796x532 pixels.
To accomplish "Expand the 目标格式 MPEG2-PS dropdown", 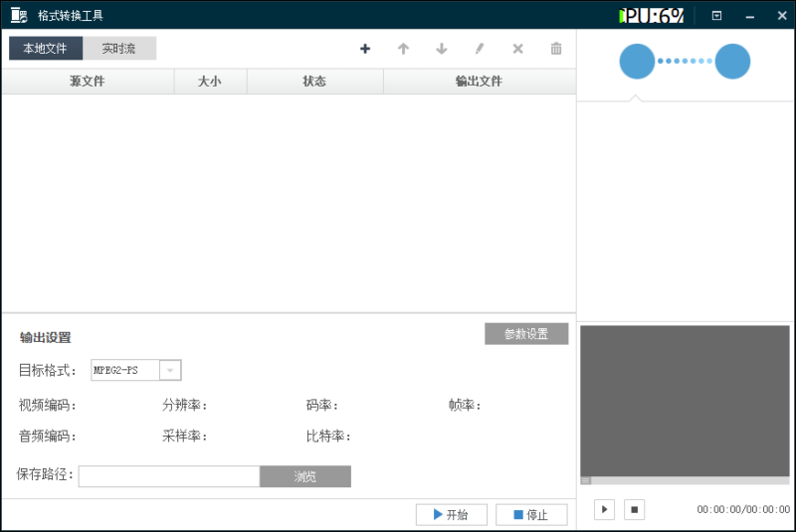I will pos(170,371).
